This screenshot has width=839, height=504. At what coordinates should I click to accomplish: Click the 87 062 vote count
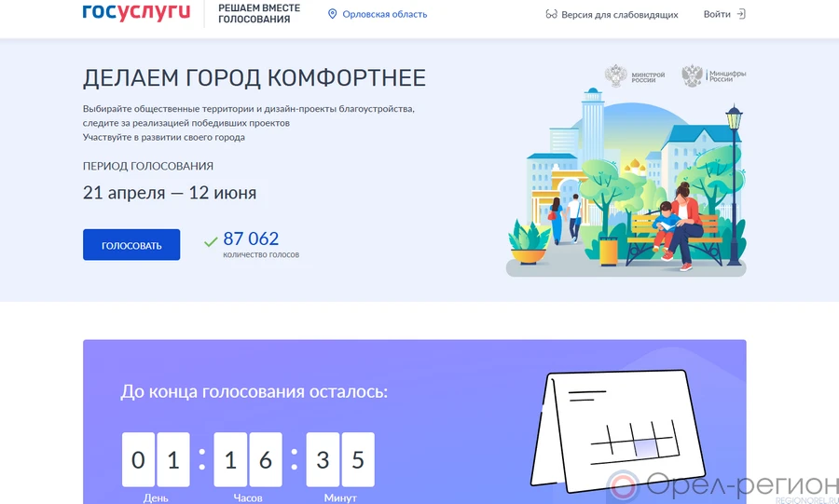(251, 238)
